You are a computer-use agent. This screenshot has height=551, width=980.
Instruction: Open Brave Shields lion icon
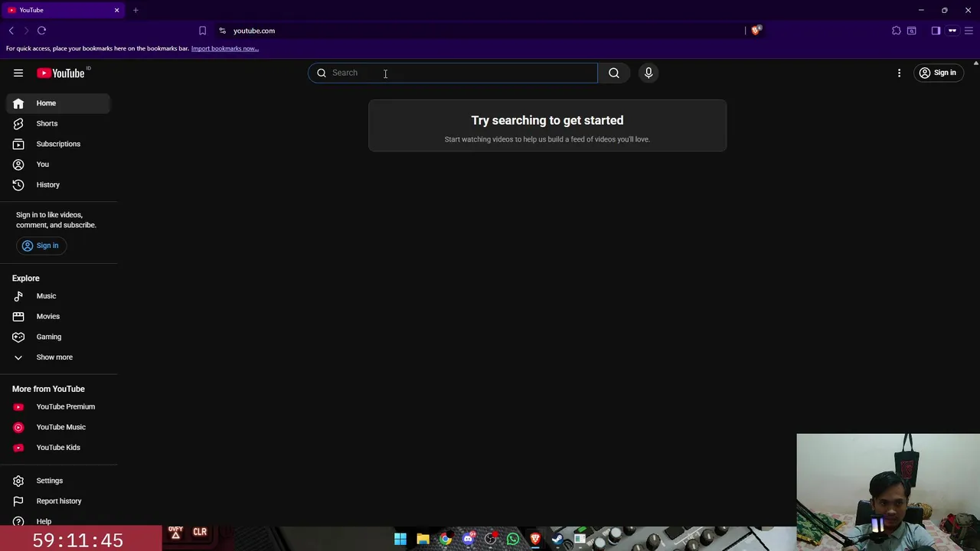[756, 31]
